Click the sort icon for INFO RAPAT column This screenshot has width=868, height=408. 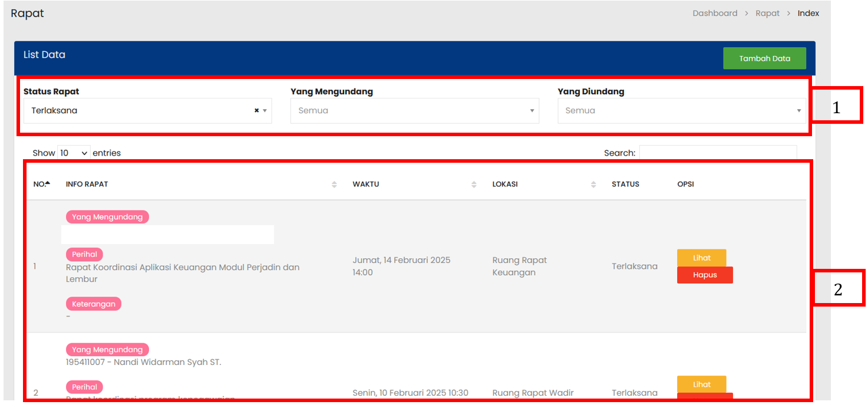(x=334, y=185)
